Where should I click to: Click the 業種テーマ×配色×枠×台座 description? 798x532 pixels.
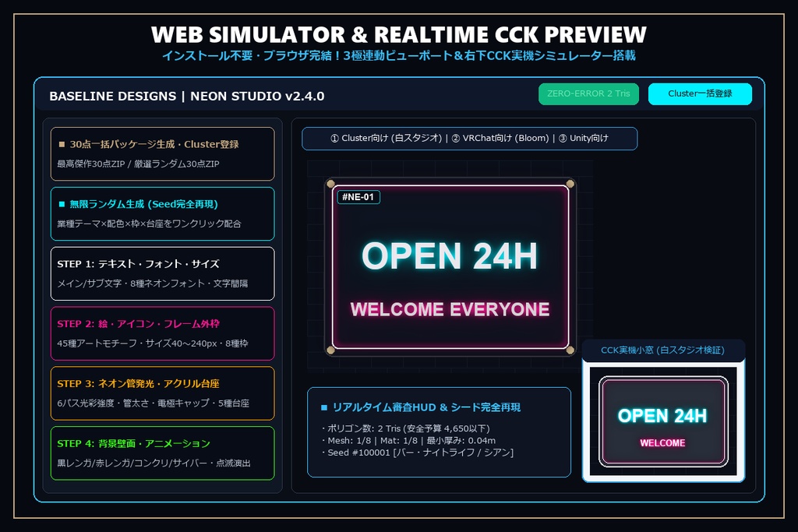[x=149, y=224]
